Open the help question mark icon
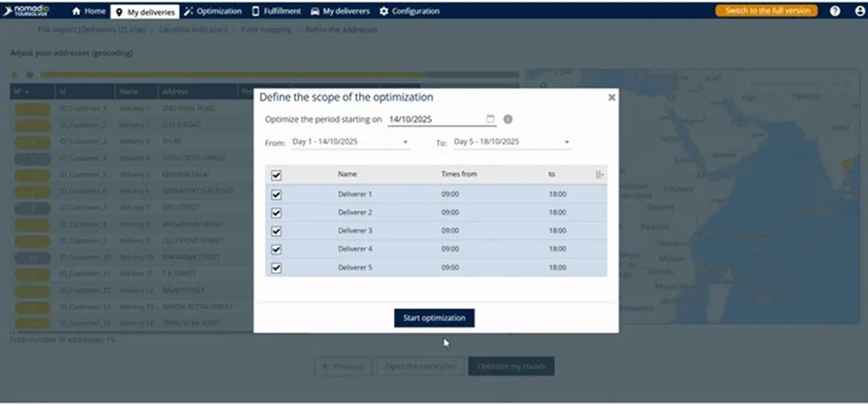This screenshot has height=404, width=868. (835, 11)
